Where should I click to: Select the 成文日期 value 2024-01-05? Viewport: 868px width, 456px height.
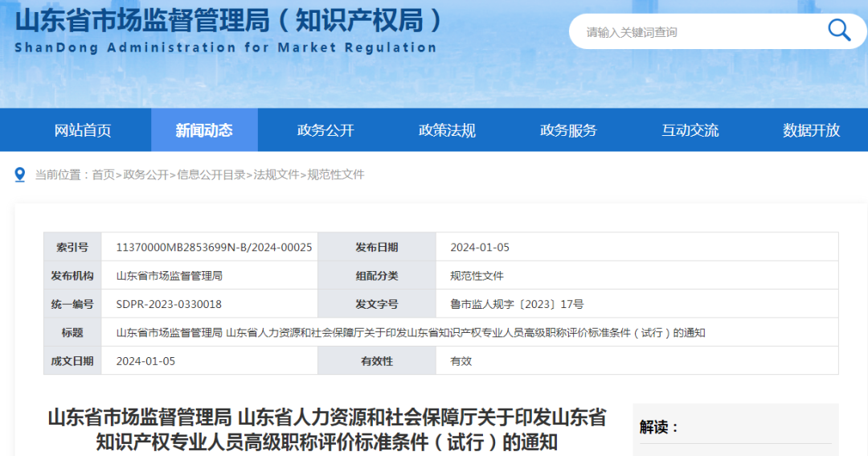pyautogui.click(x=145, y=361)
